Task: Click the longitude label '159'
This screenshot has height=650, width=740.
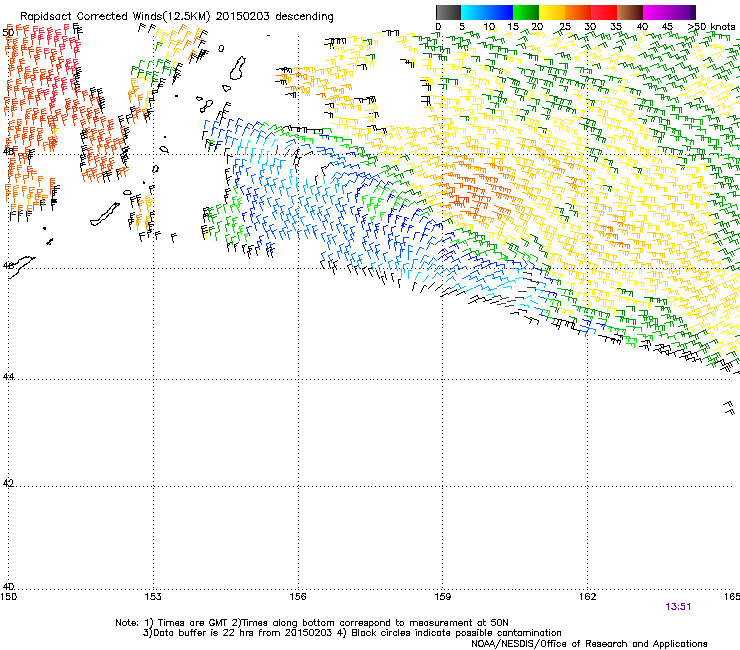Action: 443,597
